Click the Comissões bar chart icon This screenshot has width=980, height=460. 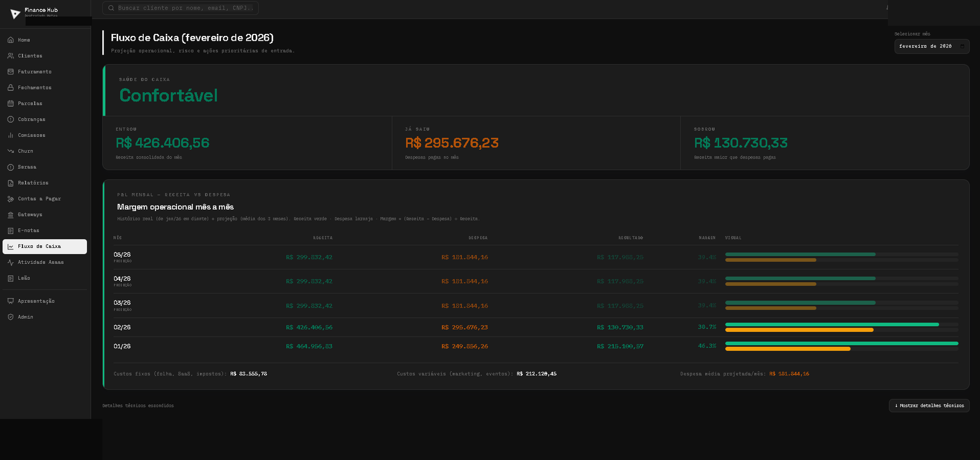(x=10, y=135)
